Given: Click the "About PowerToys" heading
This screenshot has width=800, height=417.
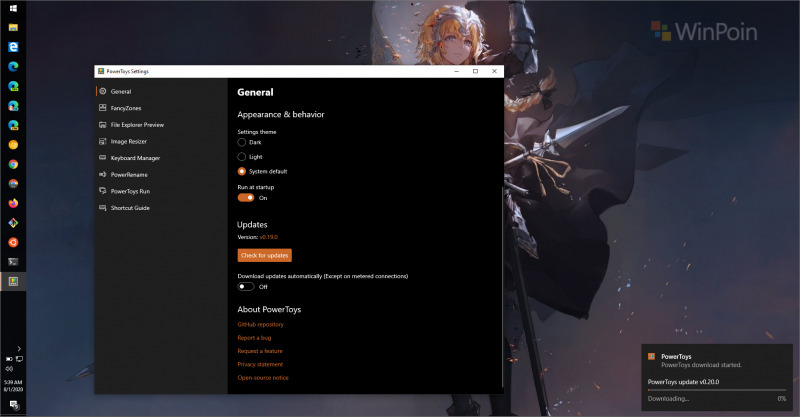Looking at the screenshot, I should pos(269,309).
